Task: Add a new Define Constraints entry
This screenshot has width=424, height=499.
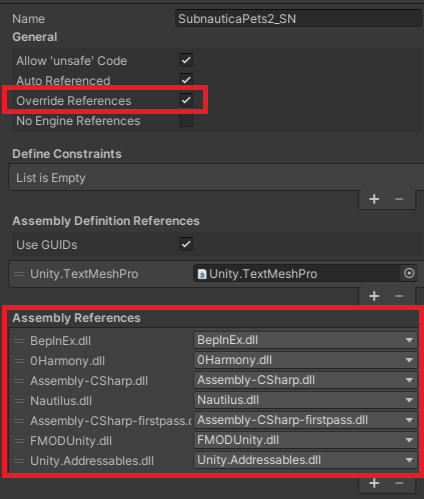Action: point(374,199)
